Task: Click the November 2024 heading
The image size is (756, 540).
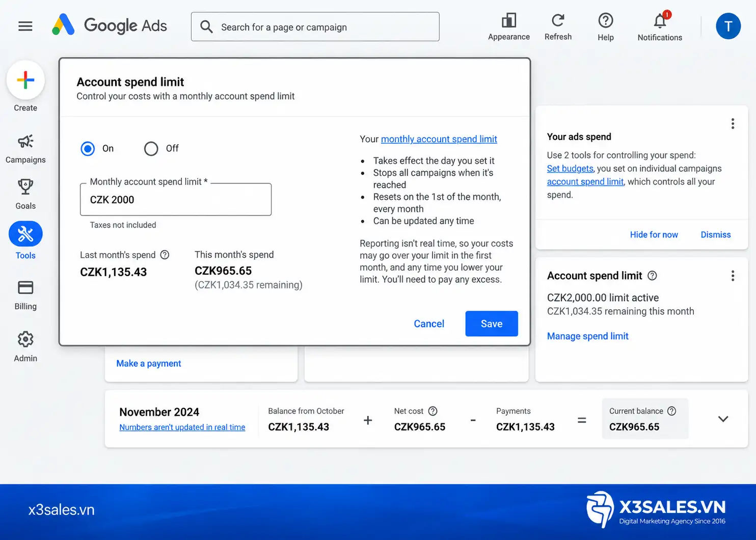Action: 159,412
